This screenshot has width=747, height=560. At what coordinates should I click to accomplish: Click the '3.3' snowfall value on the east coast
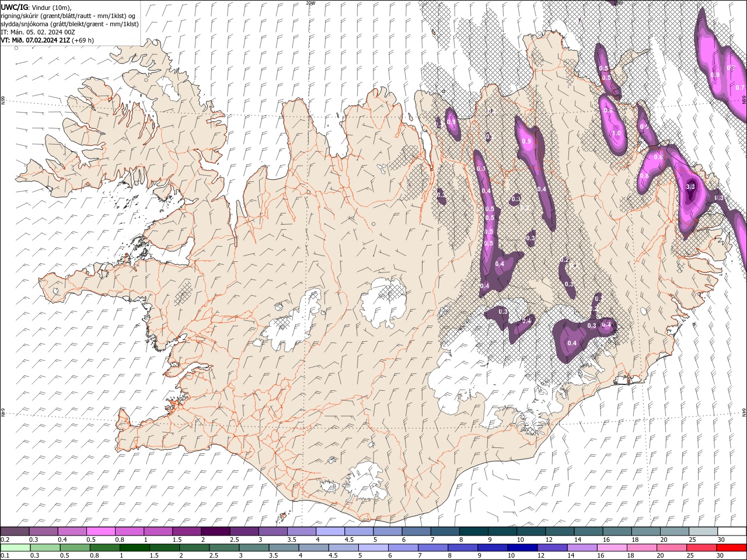690,187
